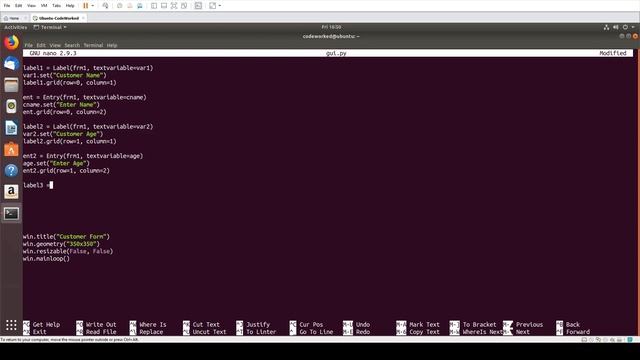This screenshot has width=640, height=360.
Task: Open the terminal window Edit menu
Action: point(41,45)
